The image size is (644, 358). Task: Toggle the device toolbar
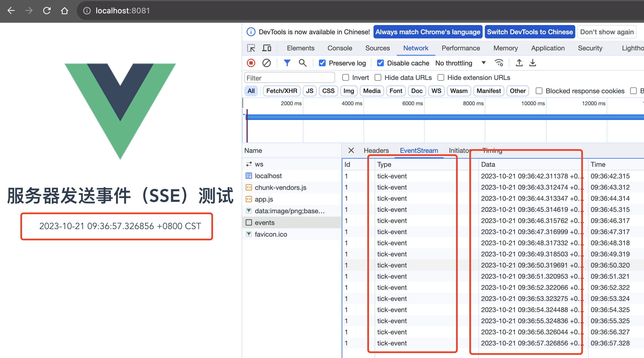pos(267,48)
